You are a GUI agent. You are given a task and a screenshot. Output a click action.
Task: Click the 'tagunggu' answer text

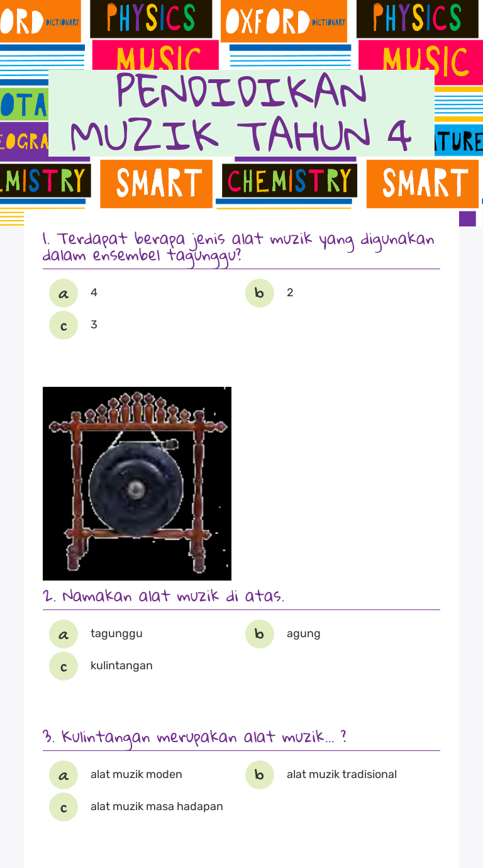pos(116,633)
